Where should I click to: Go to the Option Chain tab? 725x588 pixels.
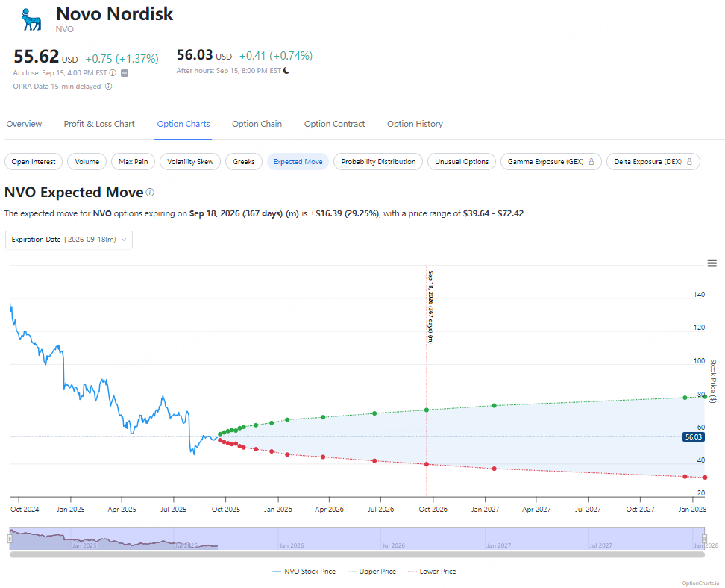pos(257,124)
